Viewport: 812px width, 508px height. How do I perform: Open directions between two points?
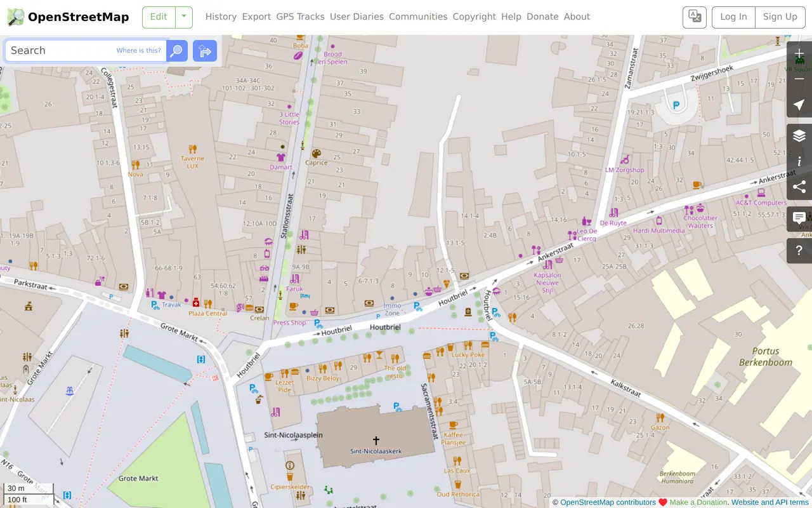(x=205, y=51)
